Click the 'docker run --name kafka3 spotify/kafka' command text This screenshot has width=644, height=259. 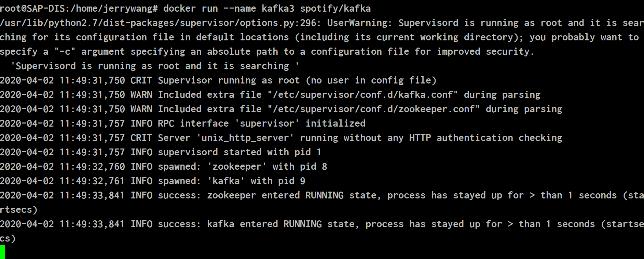point(267,9)
